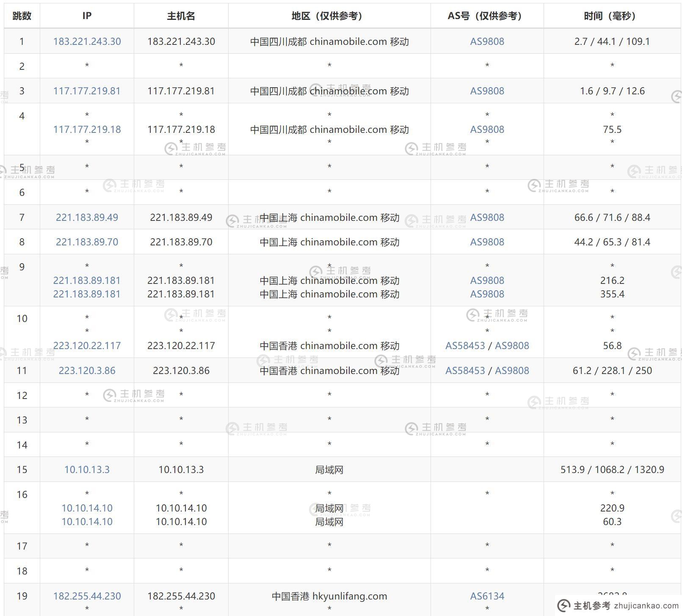Screen dimensions: 682x616
Task: Select hostname text 10.10.13.3
Action: click(x=181, y=470)
